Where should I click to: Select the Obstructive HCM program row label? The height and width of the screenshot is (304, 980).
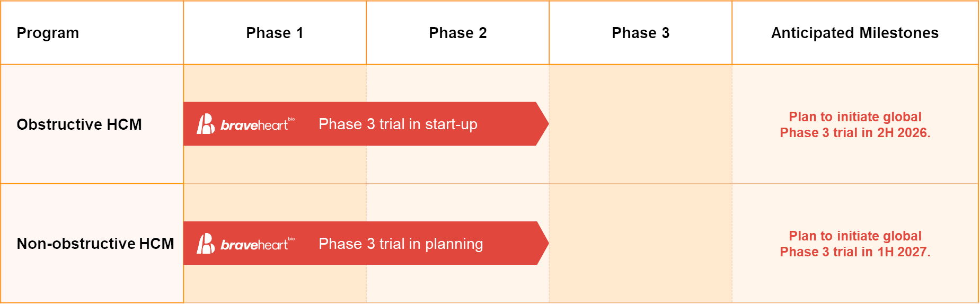(80, 124)
